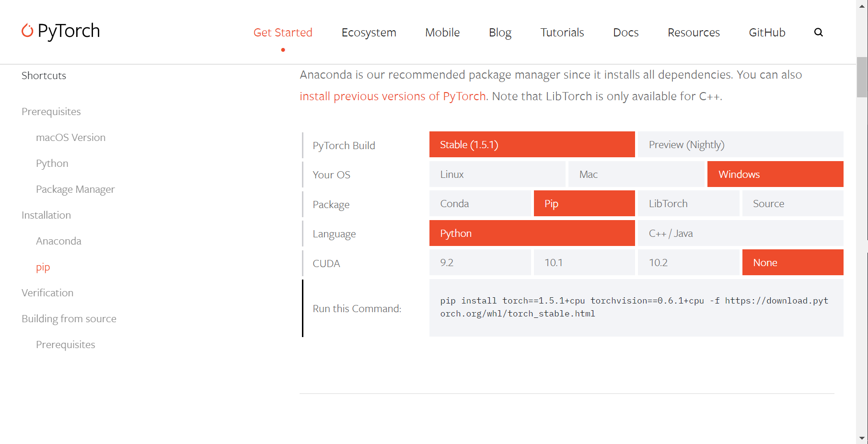
Task: Select CUDA version 10.2
Action: click(688, 262)
